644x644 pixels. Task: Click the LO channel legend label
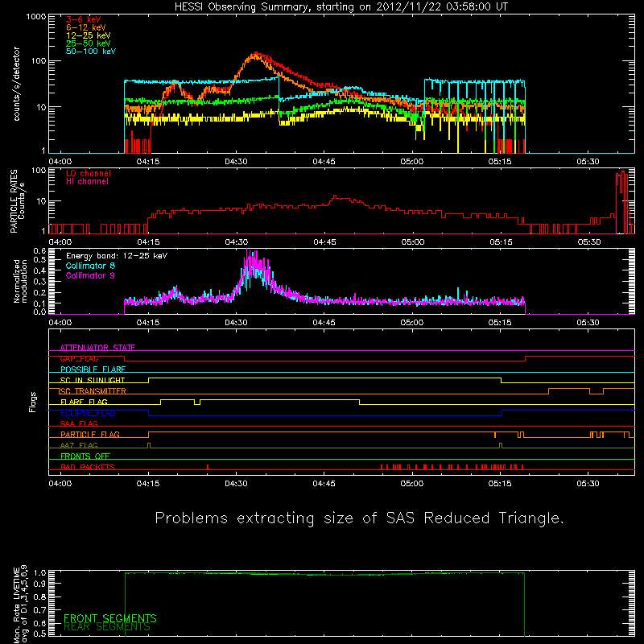point(89,173)
